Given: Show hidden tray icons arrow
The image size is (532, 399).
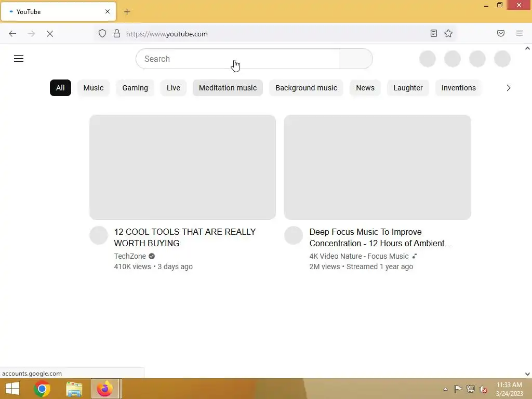Looking at the screenshot, I should [445, 389].
